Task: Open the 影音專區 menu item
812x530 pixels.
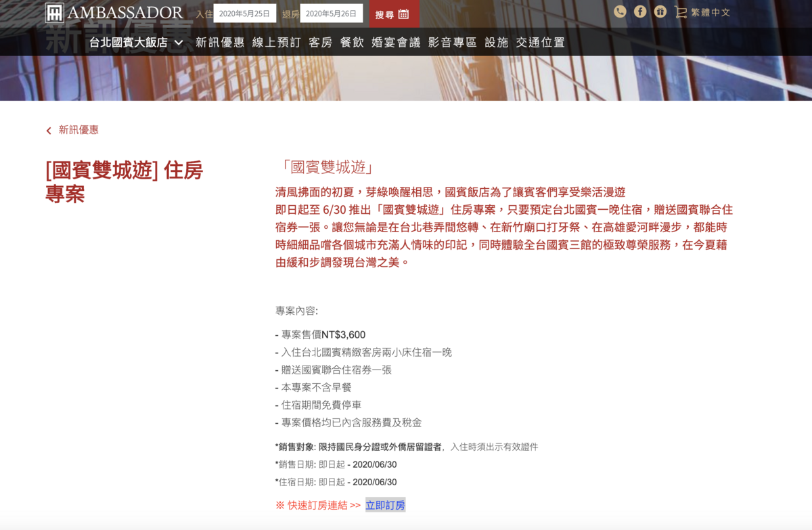Action: pyautogui.click(x=453, y=43)
